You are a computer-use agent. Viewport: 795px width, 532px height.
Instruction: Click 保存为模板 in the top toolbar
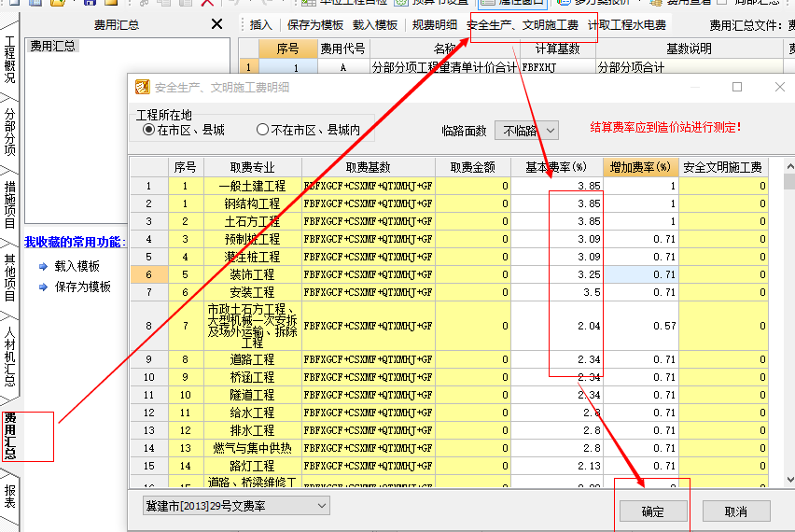(314, 25)
